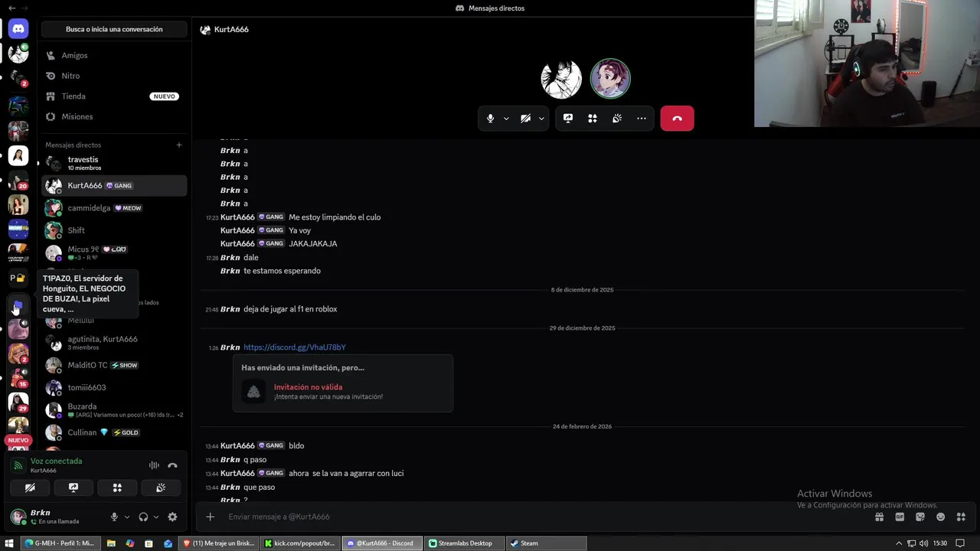This screenshot has height=551, width=980.
Task: Open the agutinita, KurtA666 group chat
Action: pyautogui.click(x=114, y=343)
